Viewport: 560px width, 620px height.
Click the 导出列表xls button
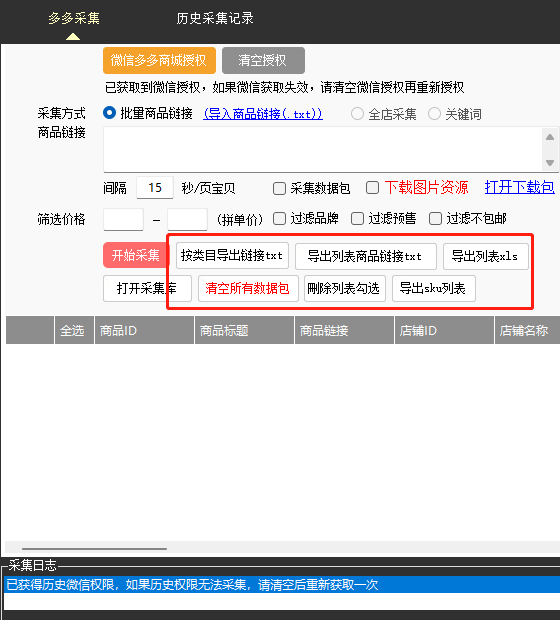(486, 256)
